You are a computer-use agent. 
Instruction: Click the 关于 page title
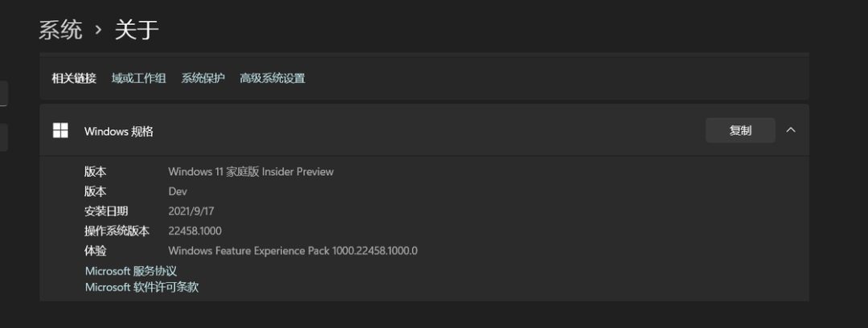[x=137, y=31]
